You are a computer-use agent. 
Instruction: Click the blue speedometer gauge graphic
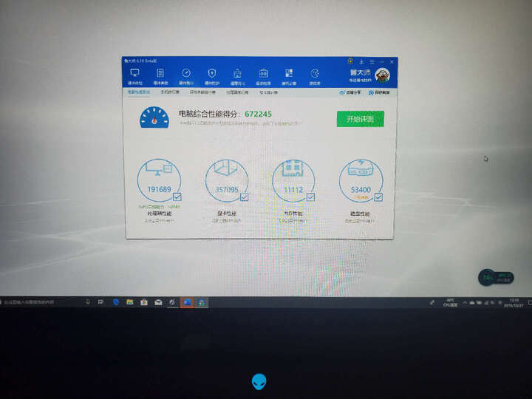click(x=154, y=117)
